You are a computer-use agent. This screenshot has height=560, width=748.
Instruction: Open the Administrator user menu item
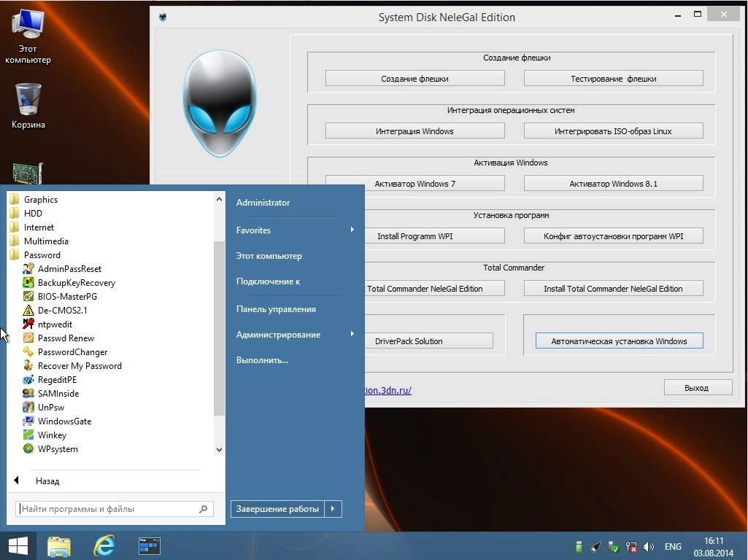(x=263, y=203)
